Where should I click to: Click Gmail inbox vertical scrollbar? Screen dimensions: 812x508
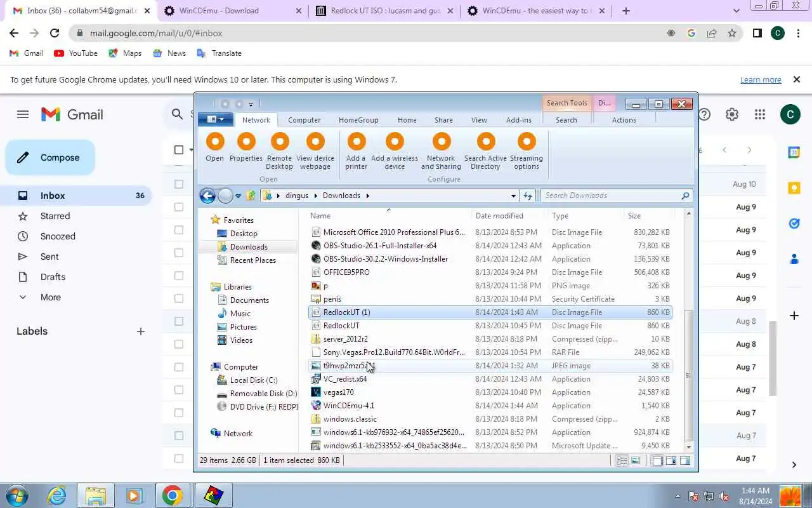click(772, 358)
